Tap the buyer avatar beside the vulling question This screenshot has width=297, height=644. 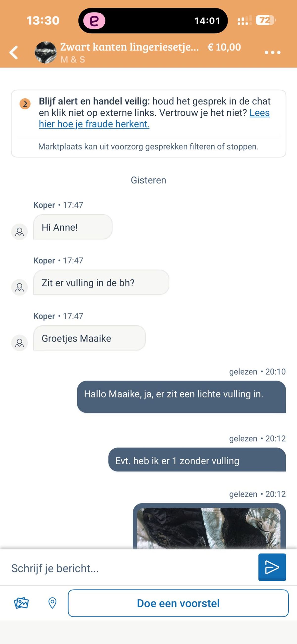point(20,287)
